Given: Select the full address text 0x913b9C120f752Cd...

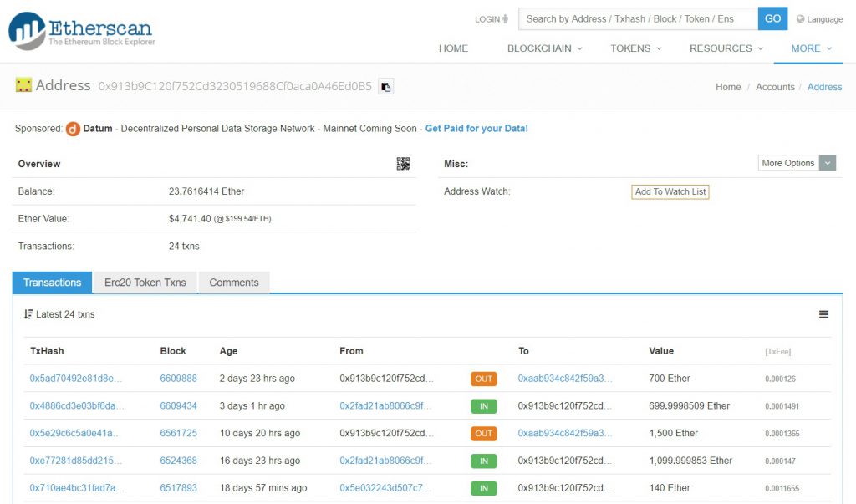Looking at the screenshot, I should pyautogui.click(x=235, y=86).
